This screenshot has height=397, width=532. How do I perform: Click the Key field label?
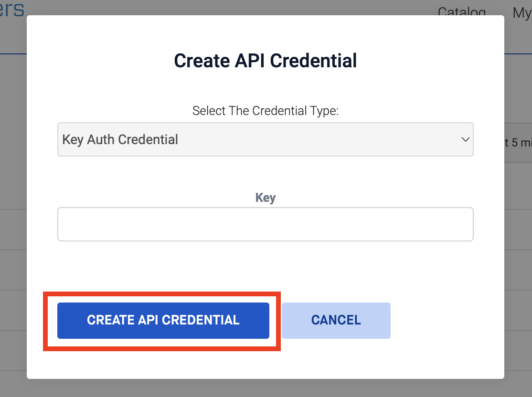(x=266, y=198)
